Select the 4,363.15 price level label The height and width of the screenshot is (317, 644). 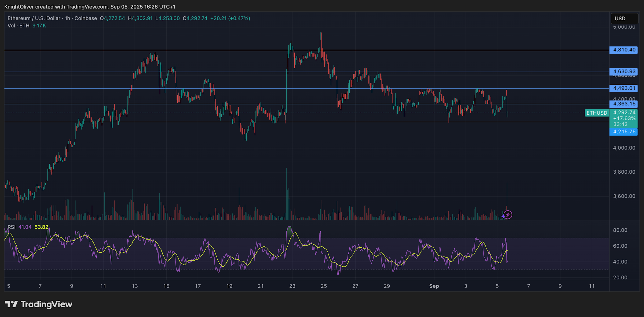pos(623,104)
